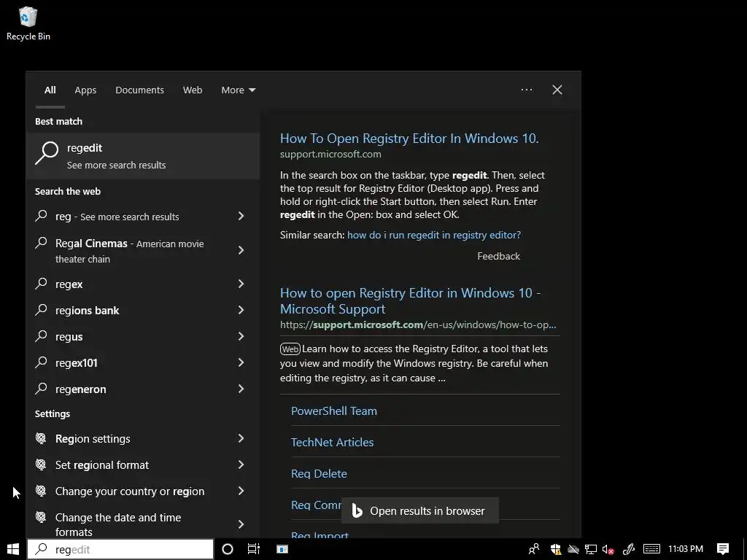This screenshot has height=560, width=747.
Task: Click the Bing icon in Open results button
Action: tap(357, 510)
